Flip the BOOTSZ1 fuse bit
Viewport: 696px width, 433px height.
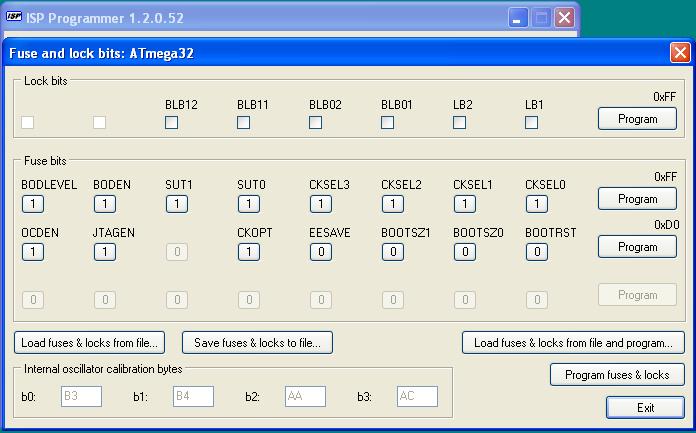coord(393,252)
